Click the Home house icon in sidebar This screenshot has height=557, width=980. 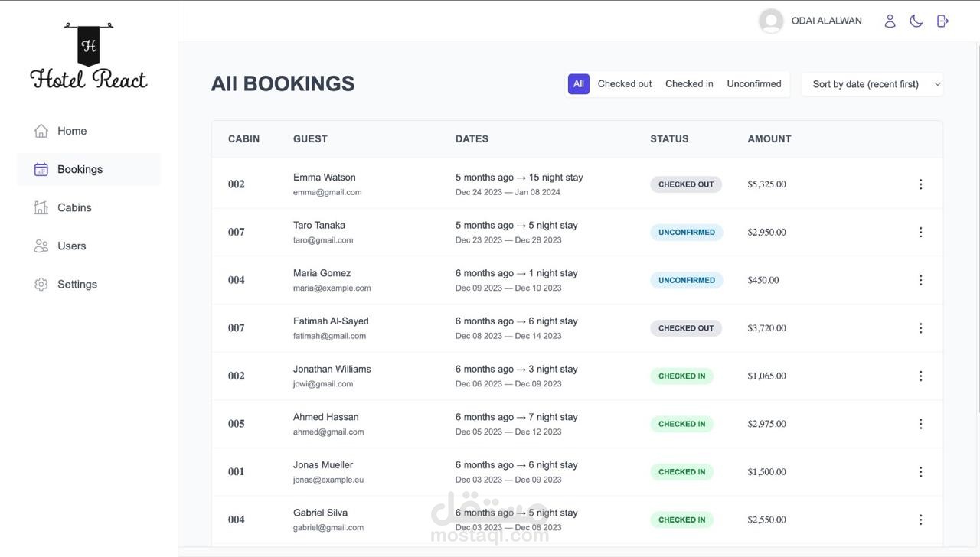tap(41, 131)
